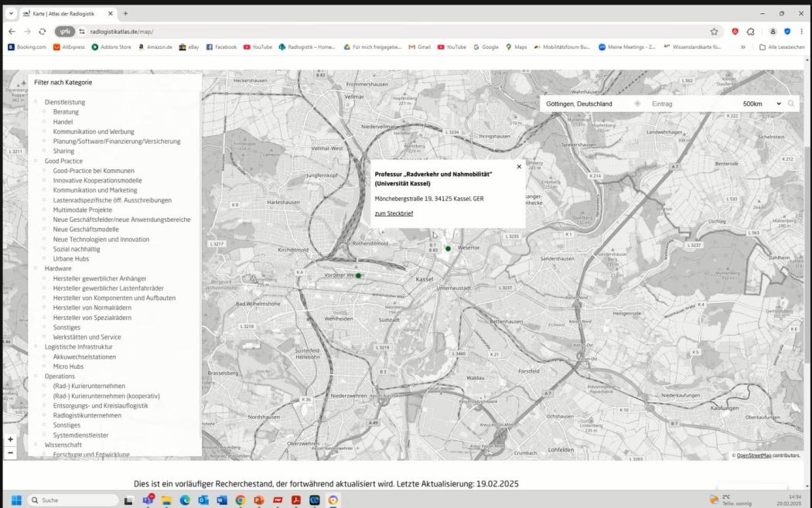Click the green map marker near Wesertor

448,248
